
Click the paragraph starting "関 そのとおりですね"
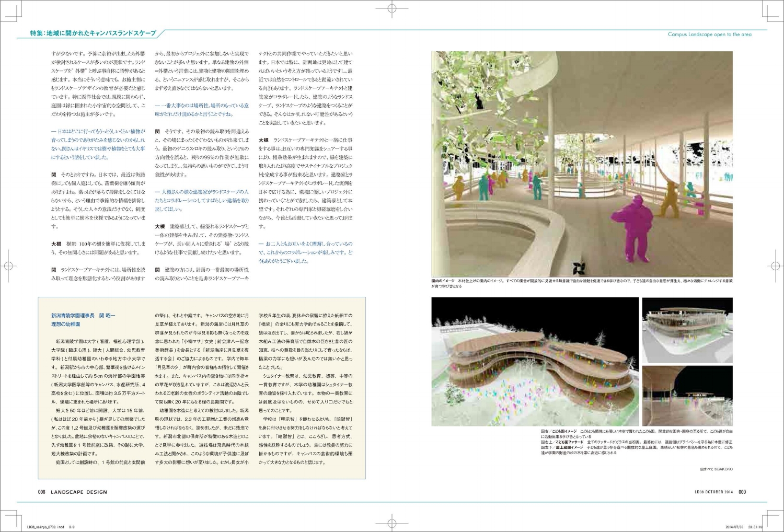98,201
